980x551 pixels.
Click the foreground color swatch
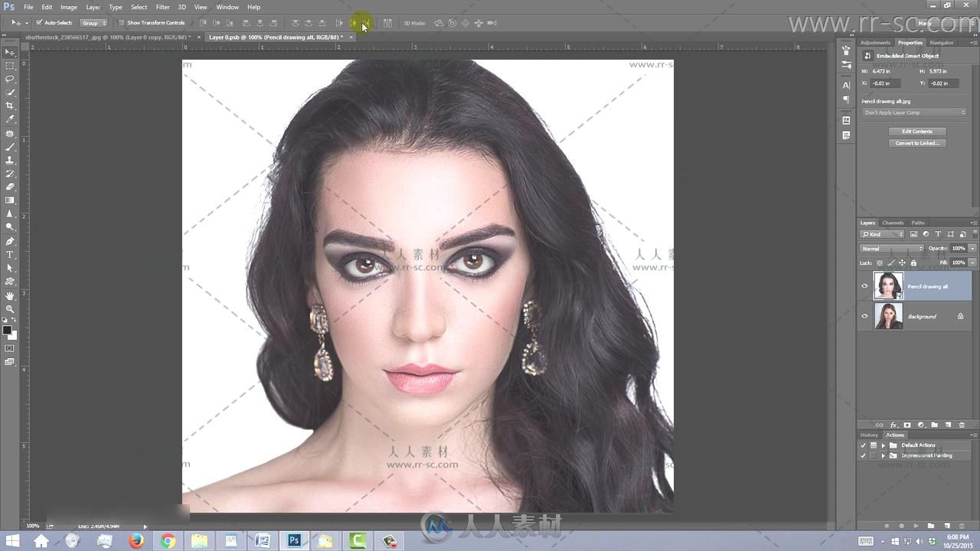(x=7, y=331)
